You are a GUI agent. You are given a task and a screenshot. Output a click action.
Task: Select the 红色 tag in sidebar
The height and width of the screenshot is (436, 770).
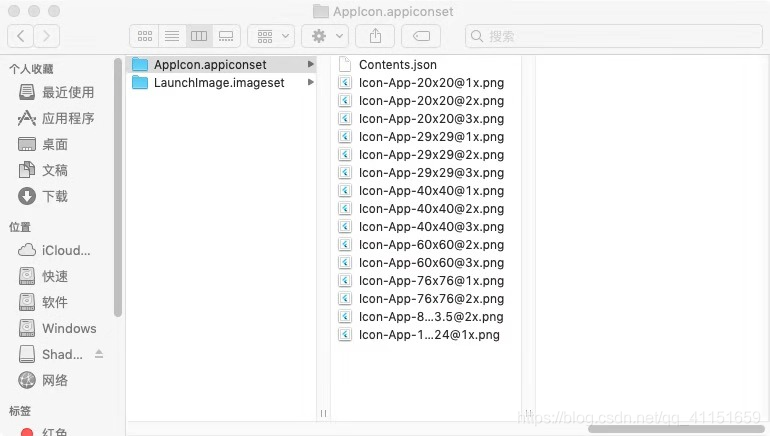43,432
